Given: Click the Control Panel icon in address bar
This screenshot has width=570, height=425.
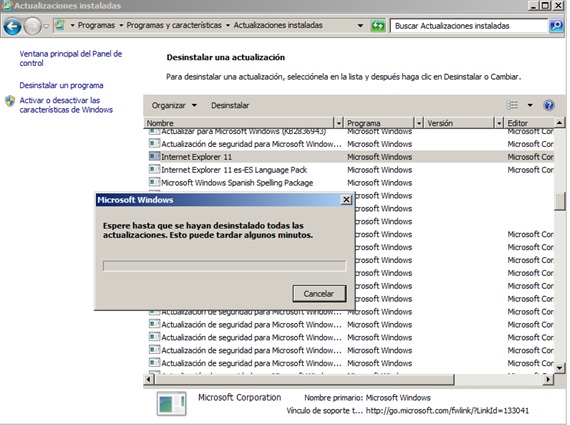Looking at the screenshot, I should [x=60, y=25].
